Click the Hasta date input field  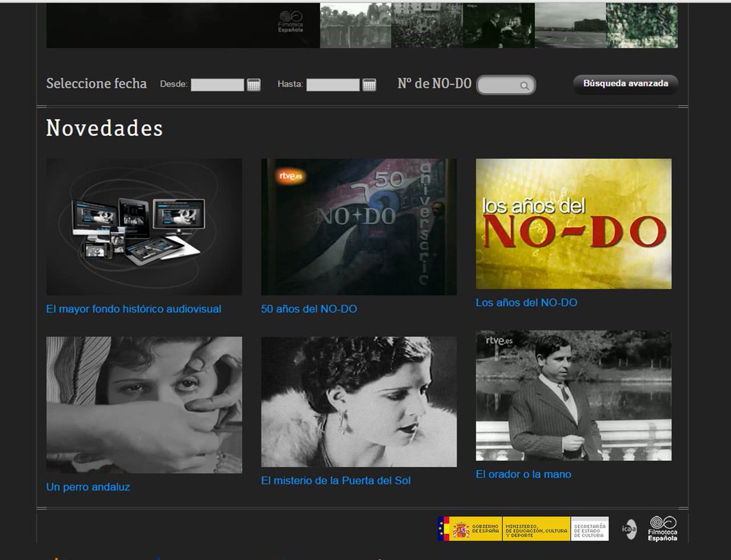coord(333,85)
